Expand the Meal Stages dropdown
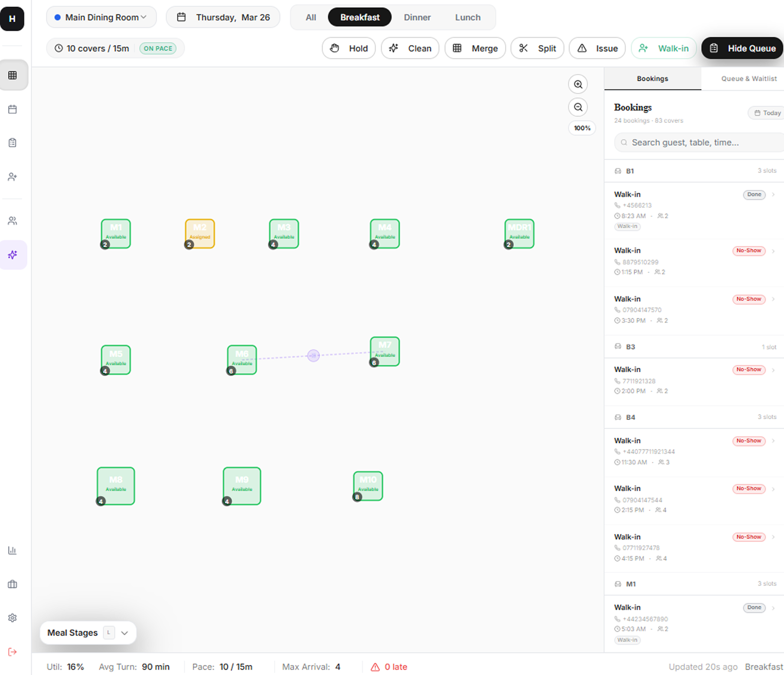Screen dimensions: 784x675 point(125,632)
